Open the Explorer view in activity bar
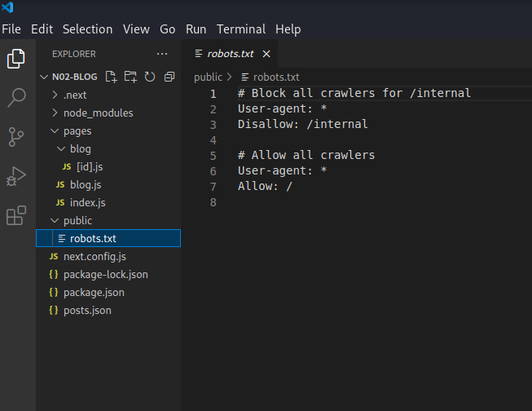 pos(16,59)
